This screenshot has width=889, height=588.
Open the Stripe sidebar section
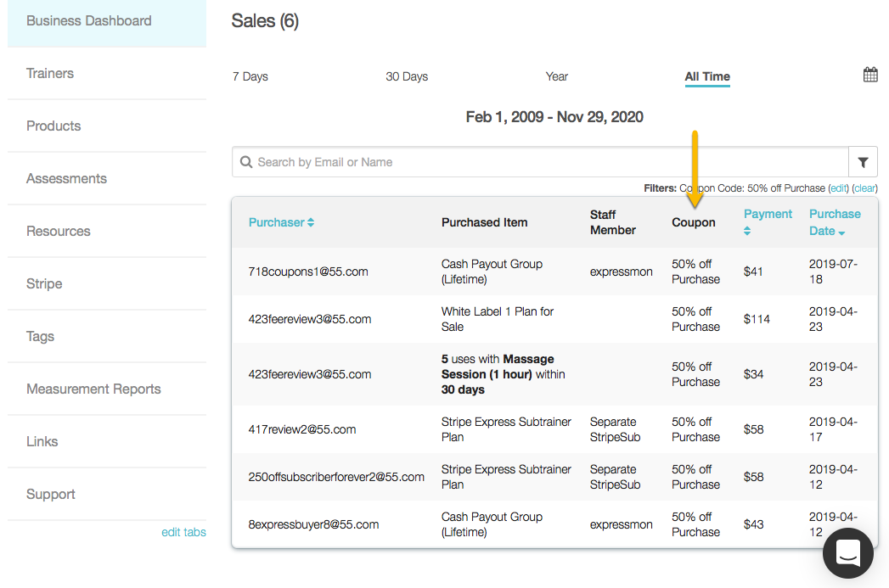44,283
